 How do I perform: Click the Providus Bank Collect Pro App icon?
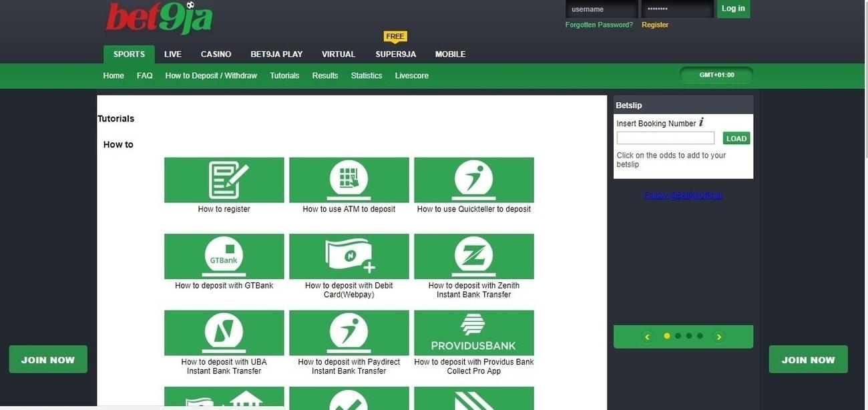point(473,332)
